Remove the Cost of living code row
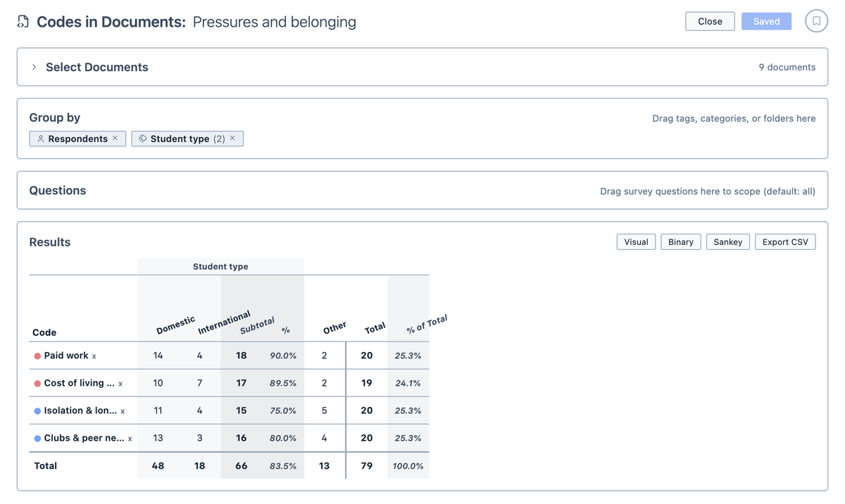 120,384
